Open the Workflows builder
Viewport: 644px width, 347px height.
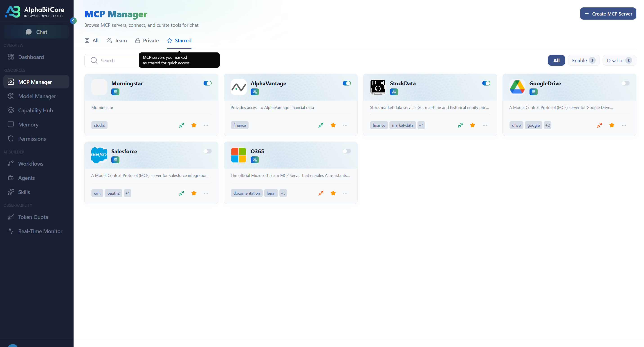coord(31,164)
